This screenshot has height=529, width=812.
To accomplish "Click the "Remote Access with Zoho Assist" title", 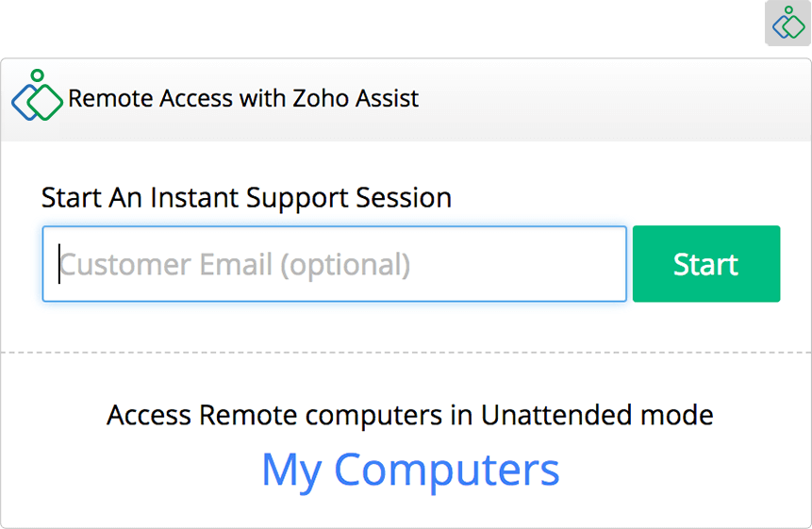I will tap(243, 98).
